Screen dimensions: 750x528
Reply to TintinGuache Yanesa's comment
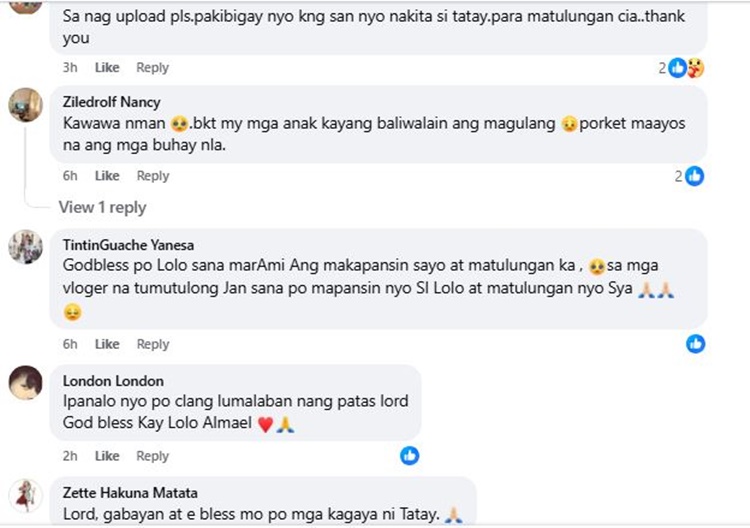pyautogui.click(x=153, y=344)
